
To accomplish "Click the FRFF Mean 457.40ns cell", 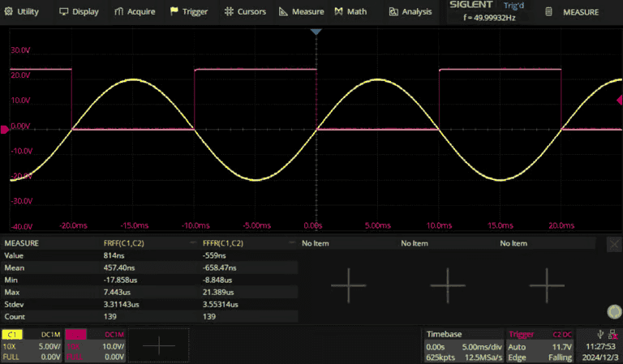I will coord(119,268).
